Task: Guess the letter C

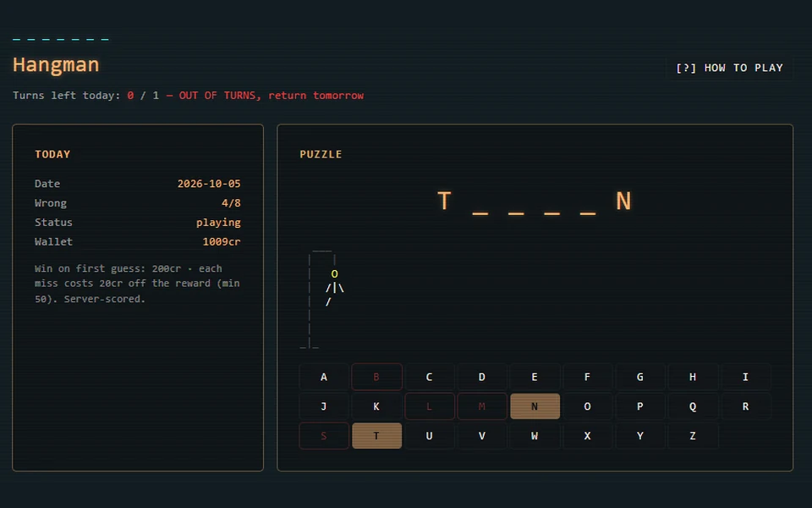Action: (430, 377)
